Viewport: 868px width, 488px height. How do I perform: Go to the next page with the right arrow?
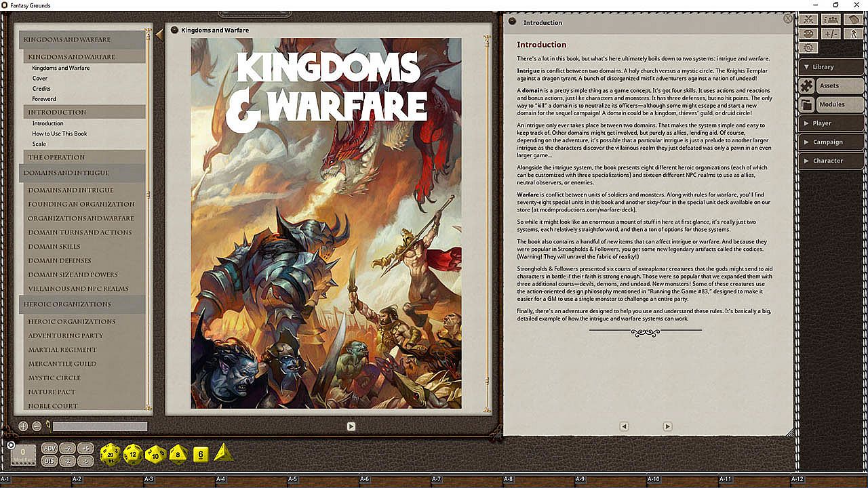(x=667, y=426)
